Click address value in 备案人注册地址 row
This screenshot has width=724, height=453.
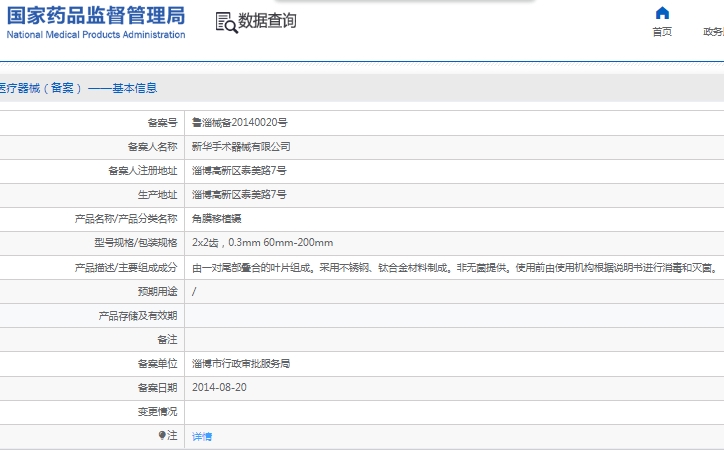coord(239,170)
